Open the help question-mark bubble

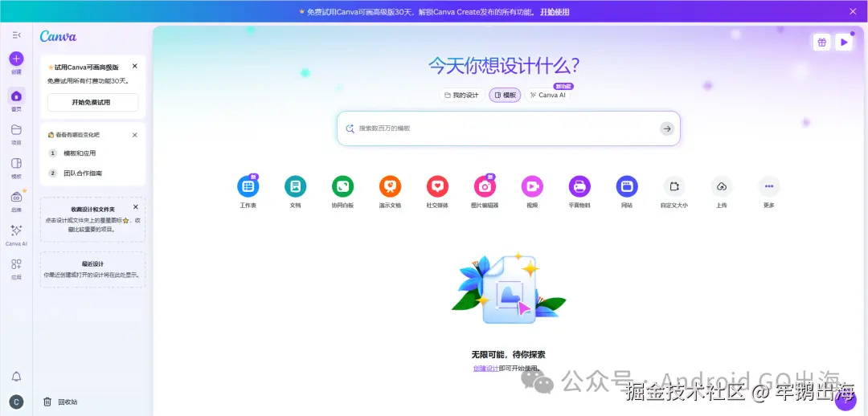tap(845, 401)
